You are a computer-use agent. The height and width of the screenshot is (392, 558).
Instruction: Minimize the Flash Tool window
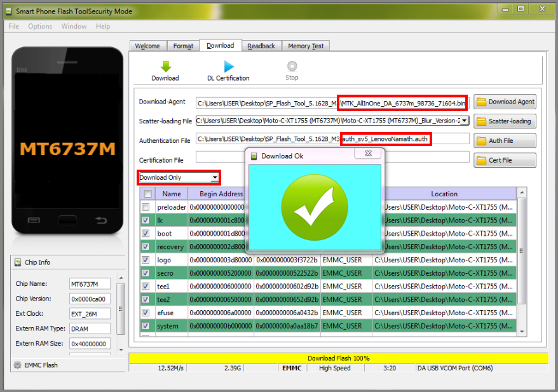(505, 10)
